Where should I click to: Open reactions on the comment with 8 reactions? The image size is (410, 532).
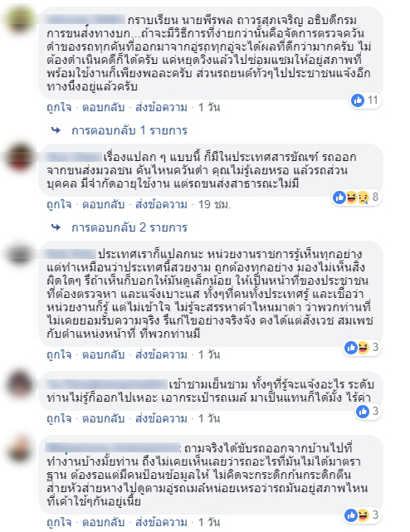pyautogui.click(x=356, y=198)
